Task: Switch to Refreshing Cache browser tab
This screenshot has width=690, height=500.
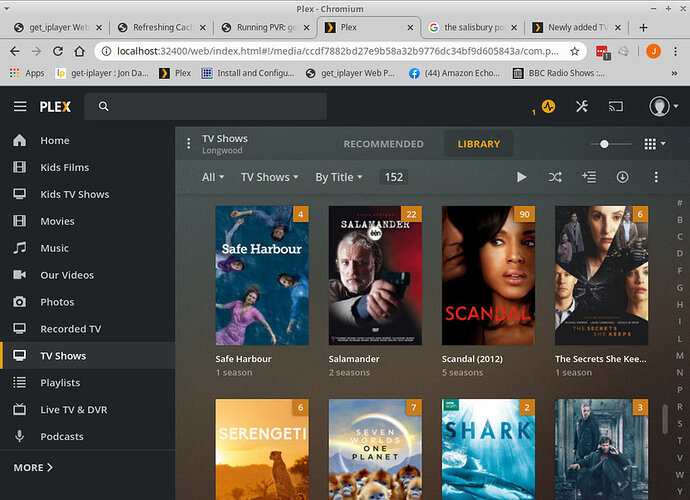Action: click(x=159, y=27)
